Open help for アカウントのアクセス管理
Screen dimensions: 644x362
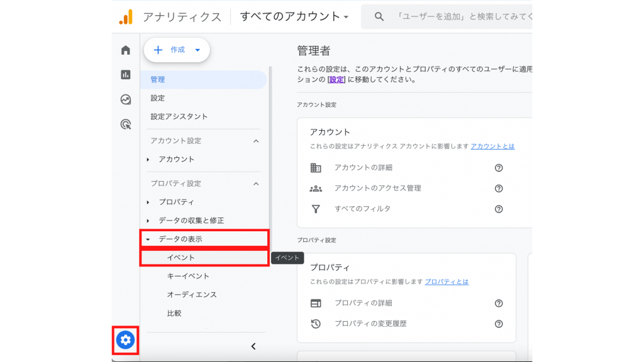tap(499, 189)
